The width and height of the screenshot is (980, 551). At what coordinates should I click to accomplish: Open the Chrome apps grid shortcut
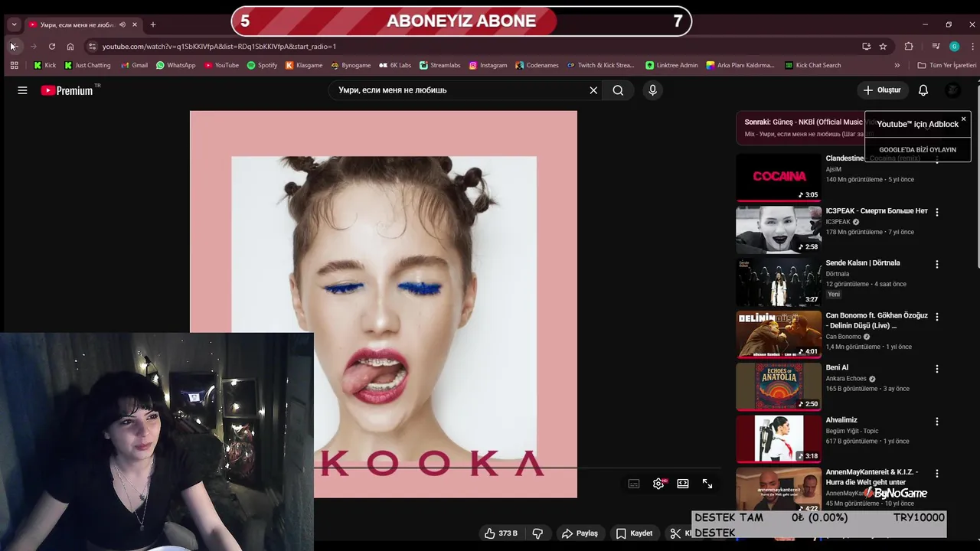pyautogui.click(x=14, y=66)
